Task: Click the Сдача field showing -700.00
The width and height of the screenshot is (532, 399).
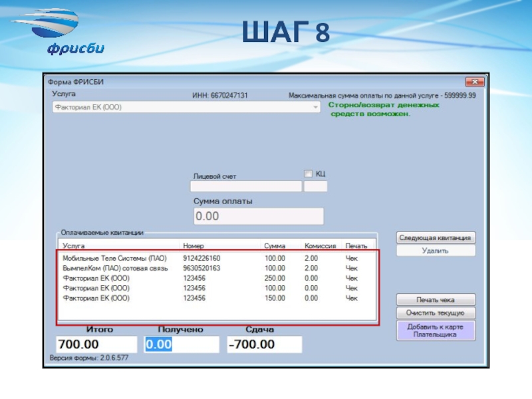Action: click(x=264, y=344)
